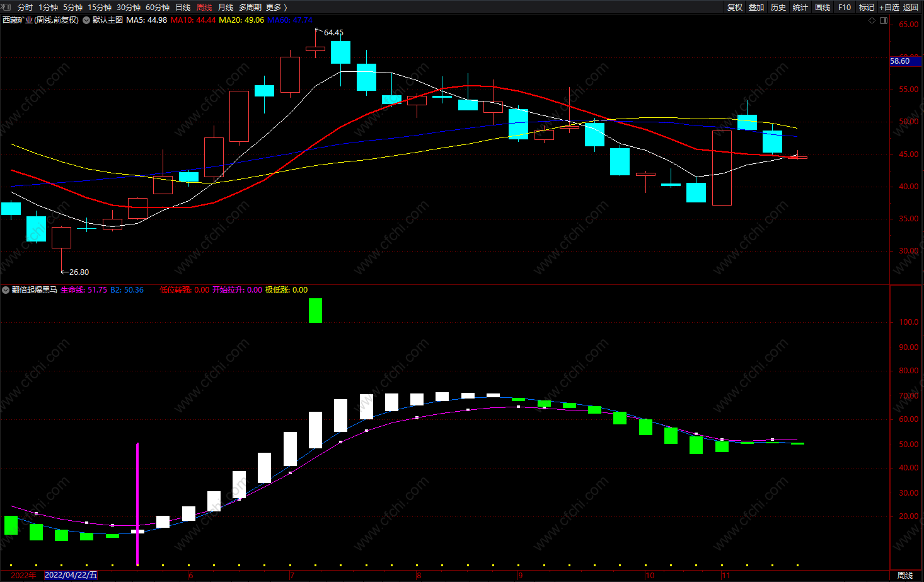Click the MA5: 44.98 value
The width and height of the screenshot is (924, 582).
tap(147, 20)
